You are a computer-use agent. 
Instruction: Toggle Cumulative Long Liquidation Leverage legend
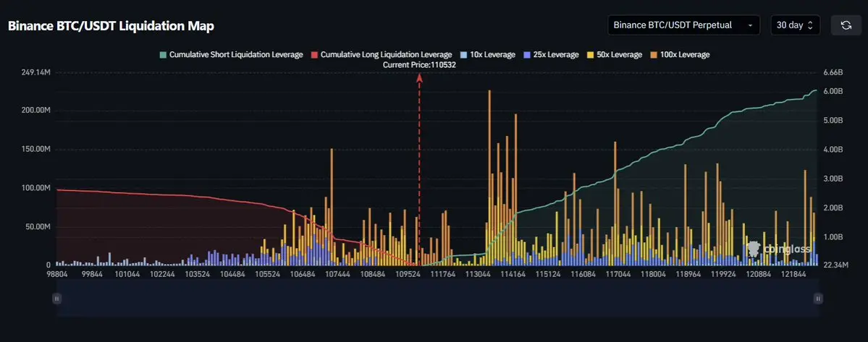382,55
